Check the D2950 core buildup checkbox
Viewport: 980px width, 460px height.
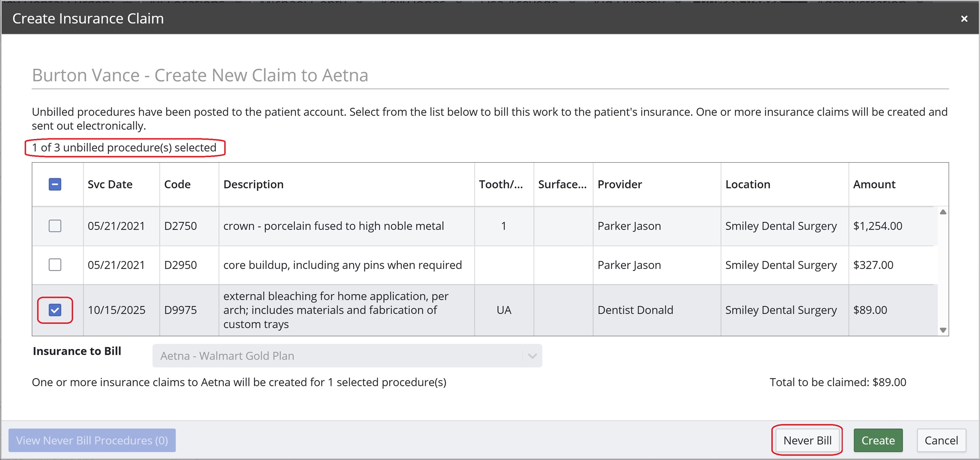coord(55,265)
